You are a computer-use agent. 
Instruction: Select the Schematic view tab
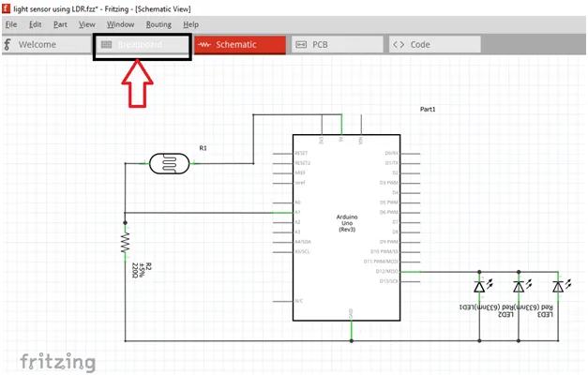240,45
